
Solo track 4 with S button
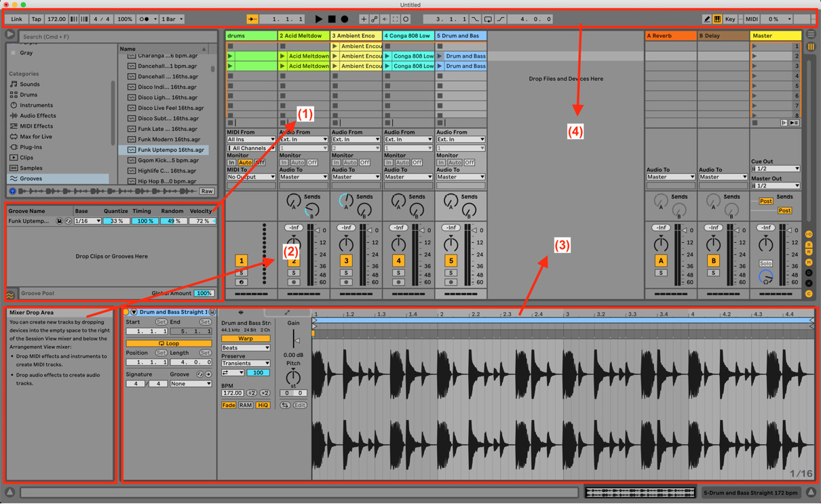pyautogui.click(x=398, y=273)
